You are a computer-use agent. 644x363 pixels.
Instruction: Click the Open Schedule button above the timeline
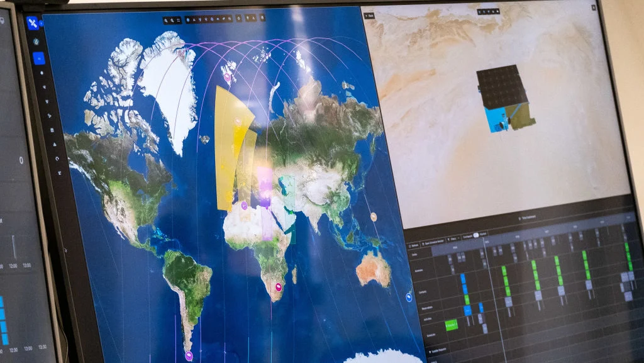pos(434,242)
